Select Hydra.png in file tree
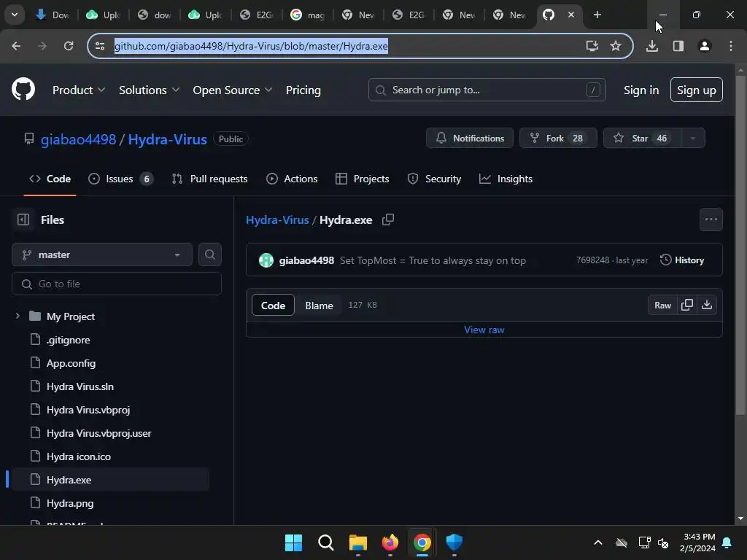Image resolution: width=747 pixels, height=560 pixels. pos(70,503)
